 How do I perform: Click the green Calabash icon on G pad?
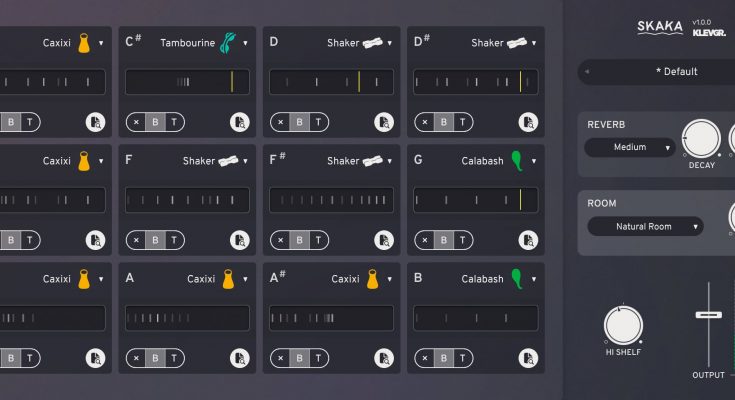(517, 160)
